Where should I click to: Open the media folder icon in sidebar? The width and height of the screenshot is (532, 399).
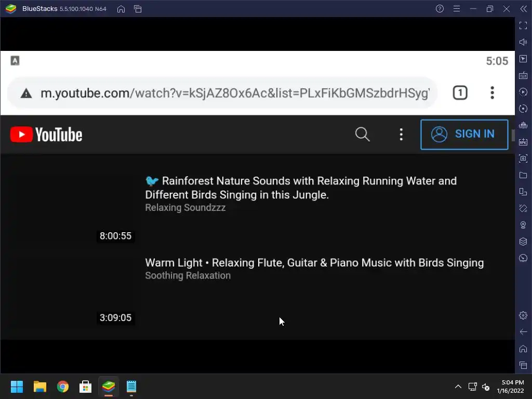pyautogui.click(x=523, y=175)
